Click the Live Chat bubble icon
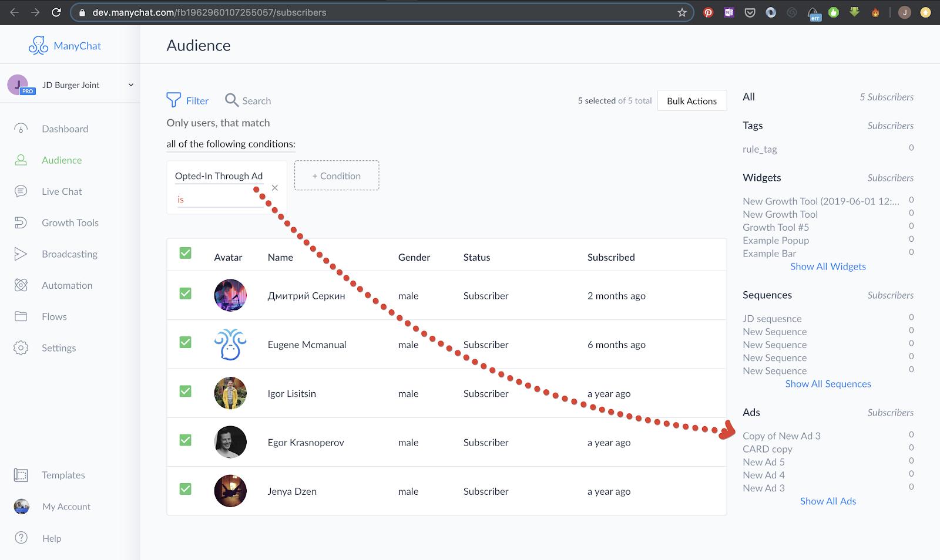The width and height of the screenshot is (940, 560). [x=21, y=191]
